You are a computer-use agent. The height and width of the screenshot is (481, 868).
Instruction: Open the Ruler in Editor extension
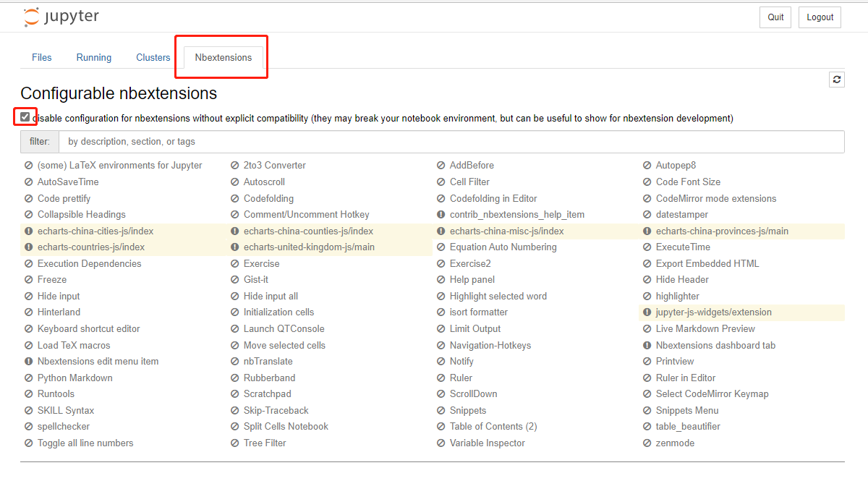point(686,378)
